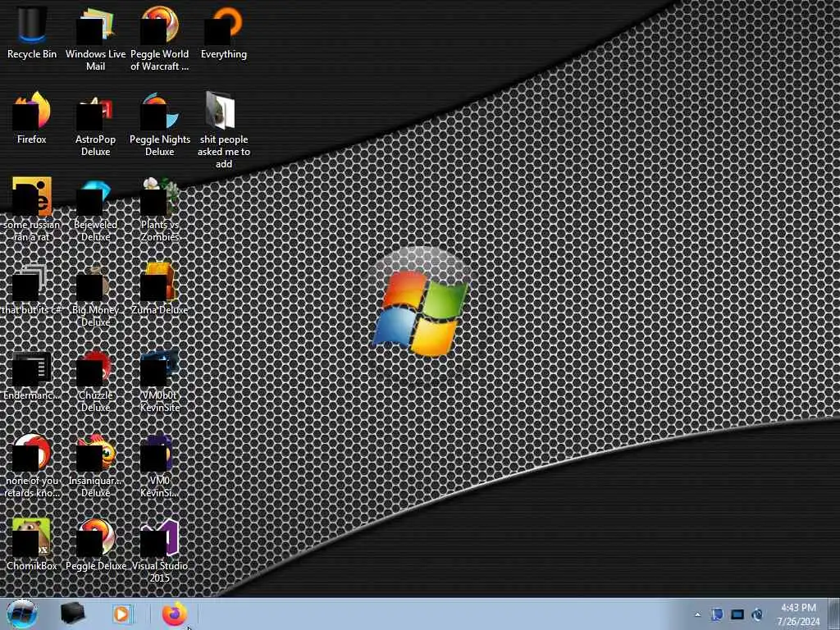Select the Zuma Deluxe icon
840x630 pixels.
(x=160, y=290)
